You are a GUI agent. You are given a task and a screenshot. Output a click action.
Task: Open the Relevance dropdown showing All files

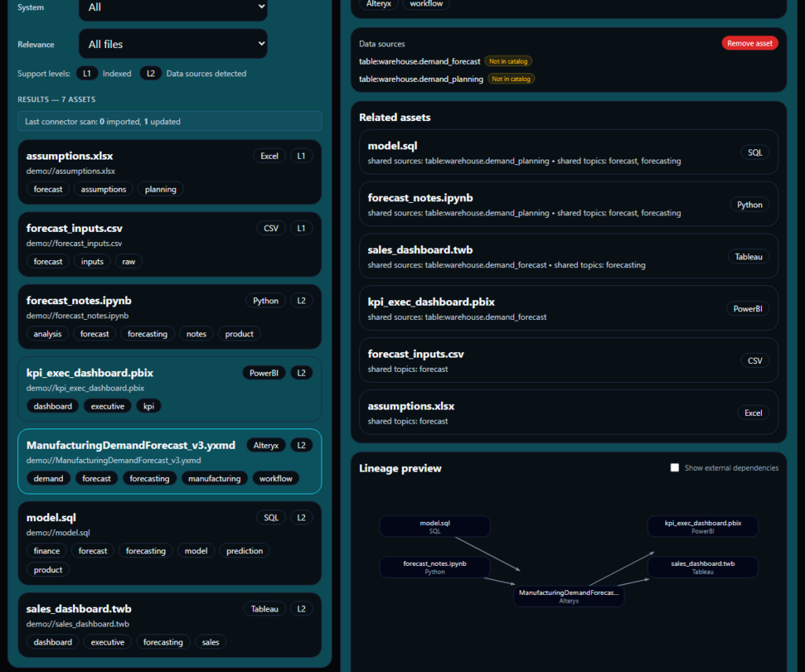[173, 44]
